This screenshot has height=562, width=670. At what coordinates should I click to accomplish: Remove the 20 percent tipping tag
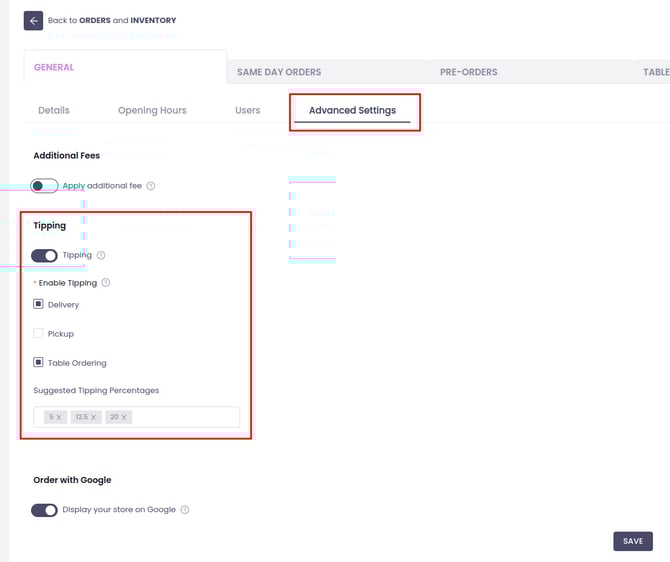coord(125,417)
